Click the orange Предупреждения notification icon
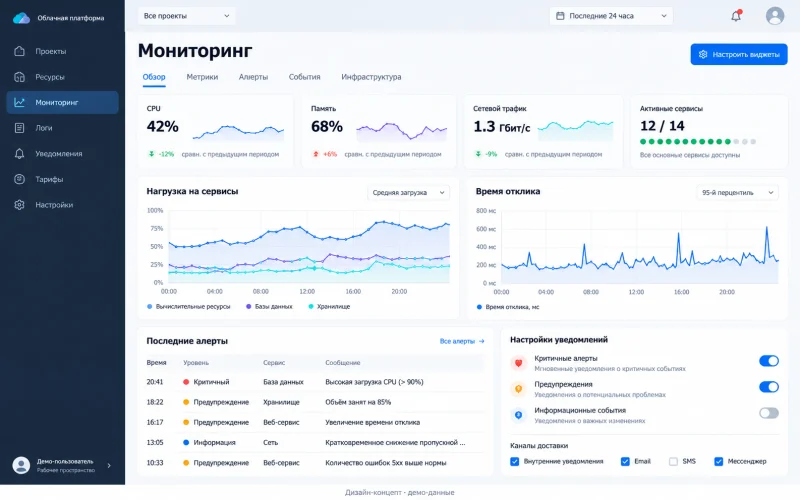This screenshot has height=500, width=800. (518, 389)
